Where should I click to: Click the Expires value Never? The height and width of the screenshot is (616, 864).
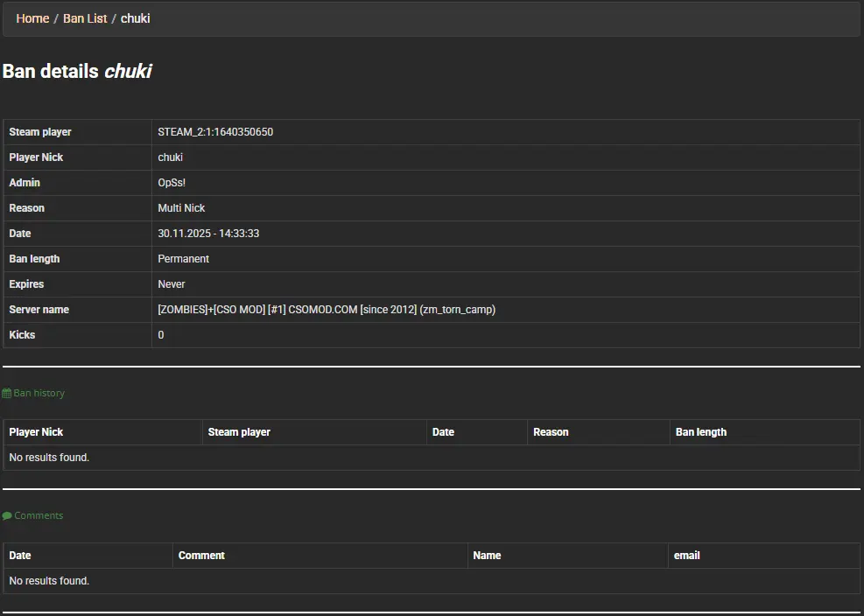(172, 283)
